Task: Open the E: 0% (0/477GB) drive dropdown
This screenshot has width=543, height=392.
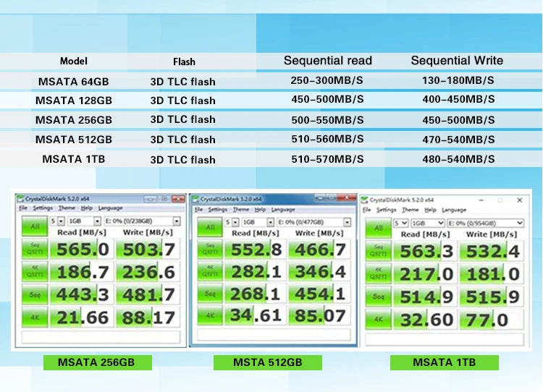Action: pos(313,222)
